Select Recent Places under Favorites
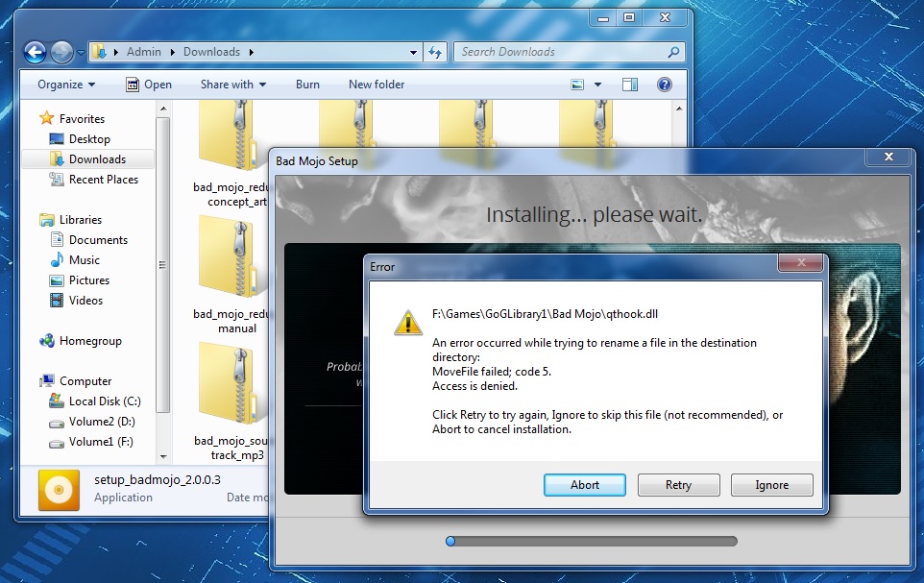The height and width of the screenshot is (583, 924). pos(103,180)
